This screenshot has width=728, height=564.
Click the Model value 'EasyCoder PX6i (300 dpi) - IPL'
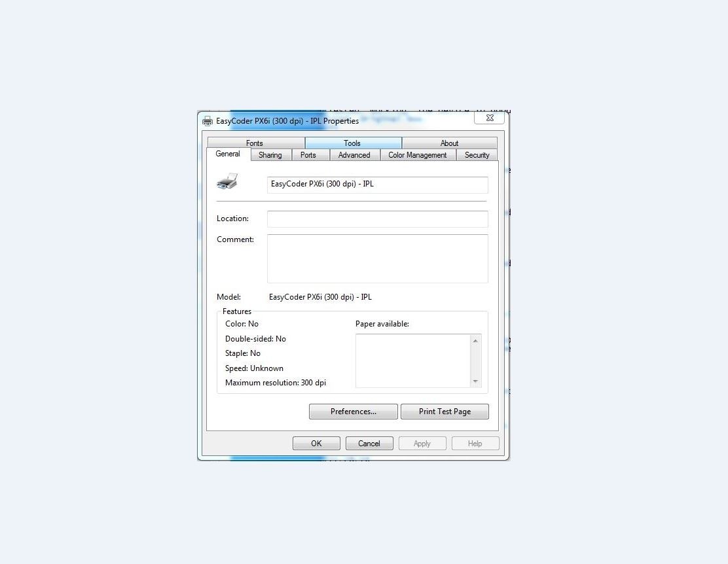click(320, 297)
